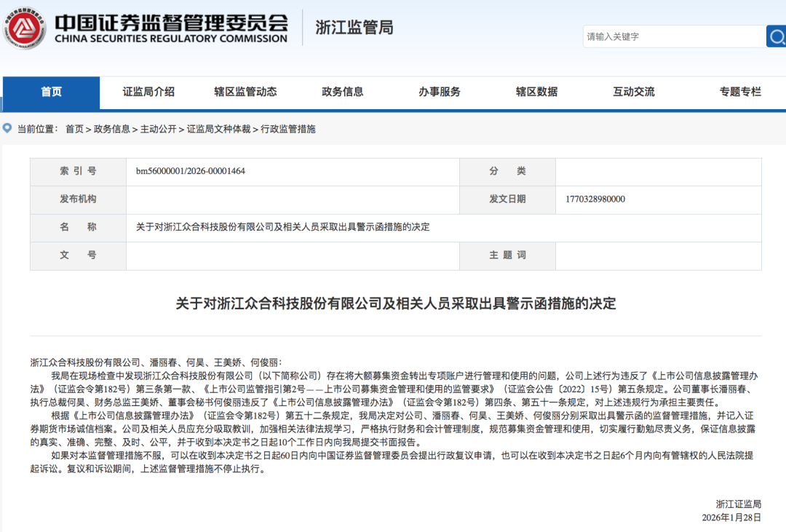This screenshot has width=786, height=532.
Task: Follow the 政务信息 breadcrumb link
Action: [111, 129]
